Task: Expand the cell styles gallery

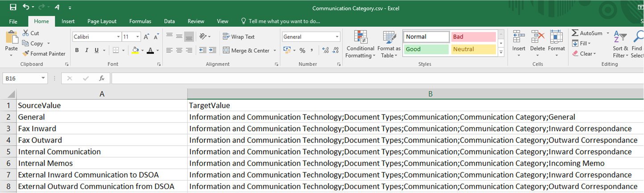Action: 501,52
